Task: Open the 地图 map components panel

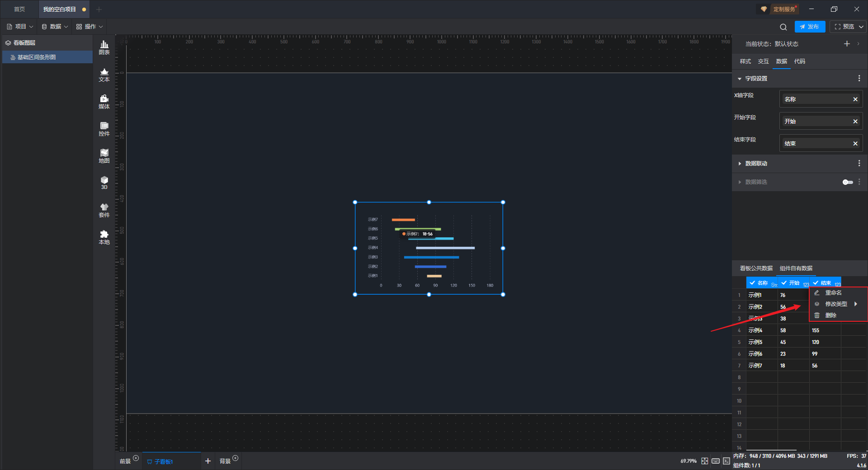Action: [104, 156]
